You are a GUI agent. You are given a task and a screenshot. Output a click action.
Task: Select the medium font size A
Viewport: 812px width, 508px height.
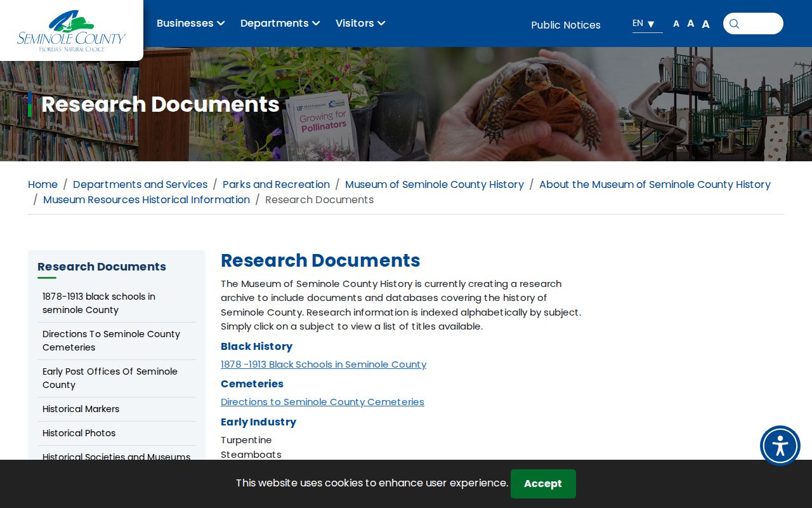[x=690, y=23]
